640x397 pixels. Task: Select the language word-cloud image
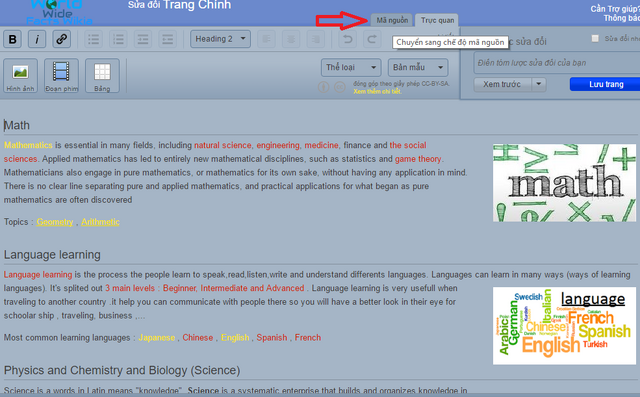(x=564, y=326)
